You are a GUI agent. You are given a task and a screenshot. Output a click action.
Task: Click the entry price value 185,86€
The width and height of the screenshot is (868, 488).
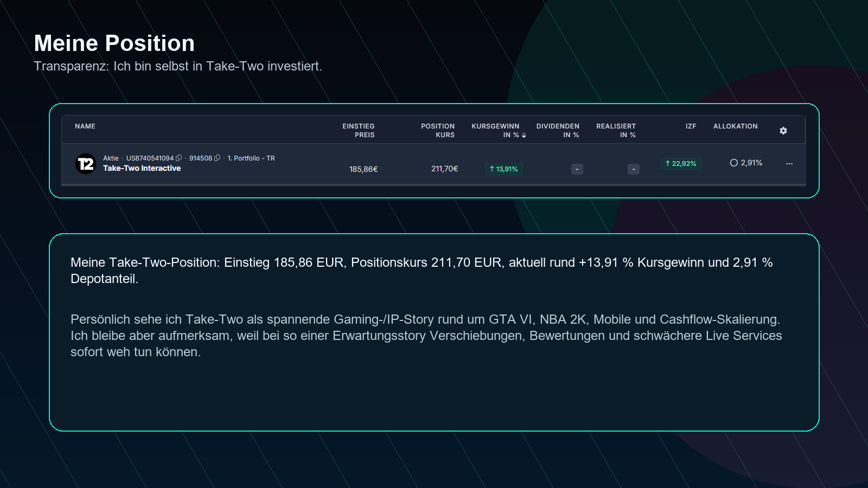[363, 169]
